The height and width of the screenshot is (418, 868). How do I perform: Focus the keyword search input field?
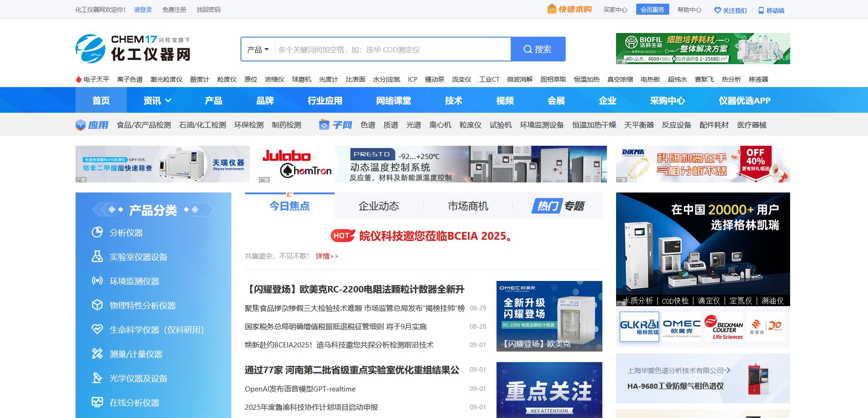point(393,49)
